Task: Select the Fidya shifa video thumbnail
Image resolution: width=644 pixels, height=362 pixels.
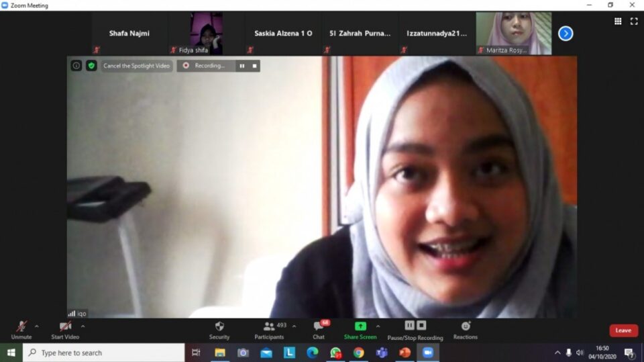Action: (x=206, y=34)
